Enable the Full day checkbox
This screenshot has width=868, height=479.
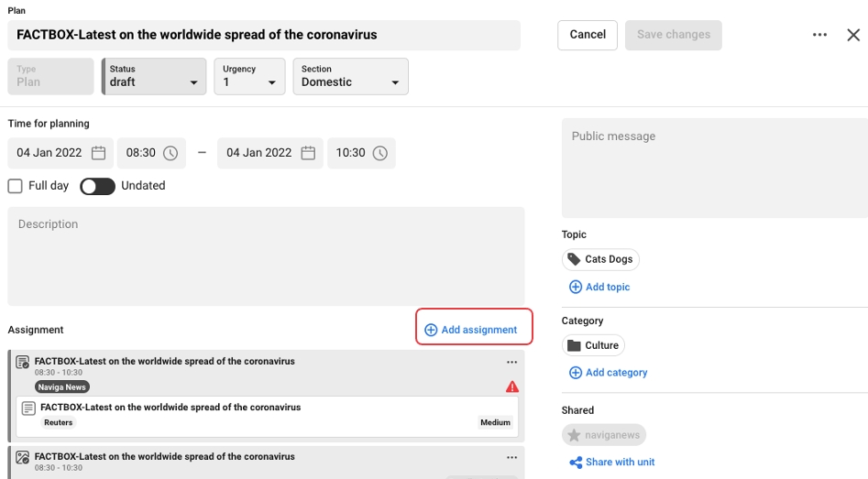(16, 186)
